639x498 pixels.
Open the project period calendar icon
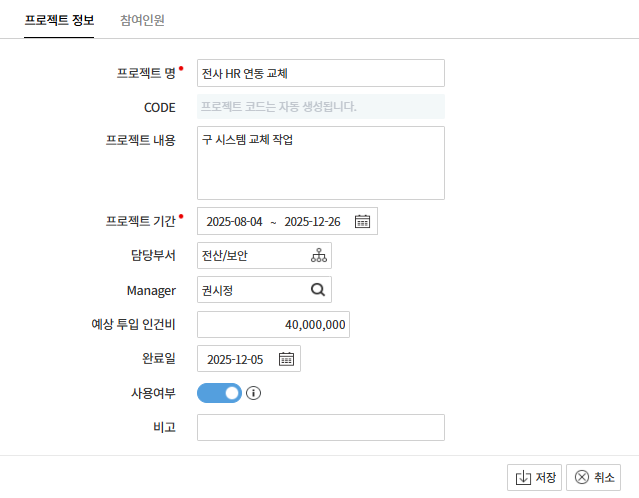(363, 222)
